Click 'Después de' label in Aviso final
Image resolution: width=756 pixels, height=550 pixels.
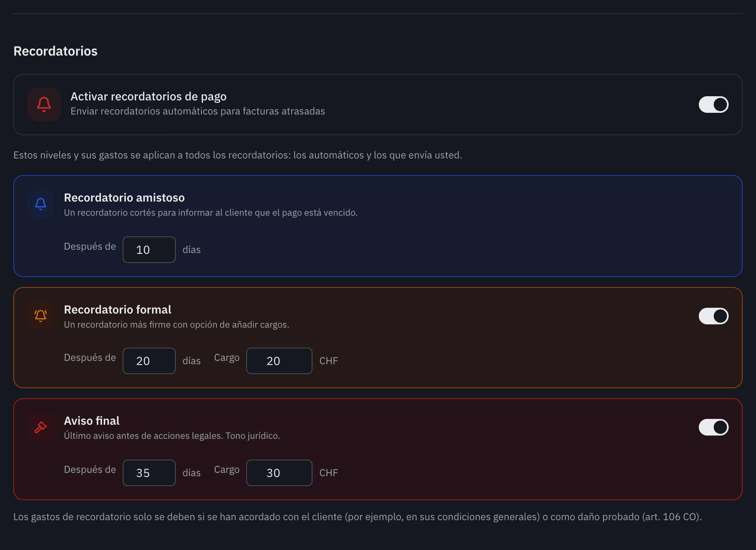[90, 470]
